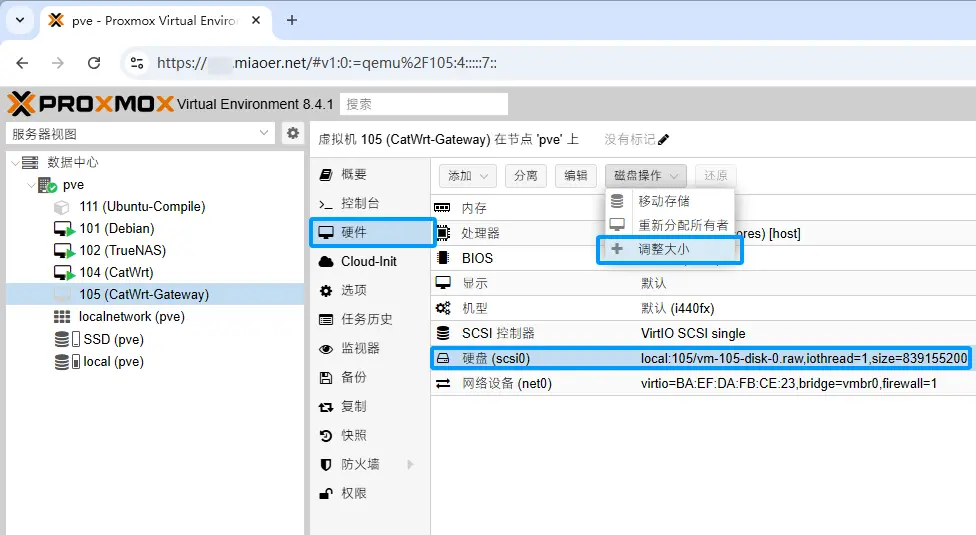
Task: Open the browser tab search chevron
Action: [20, 21]
